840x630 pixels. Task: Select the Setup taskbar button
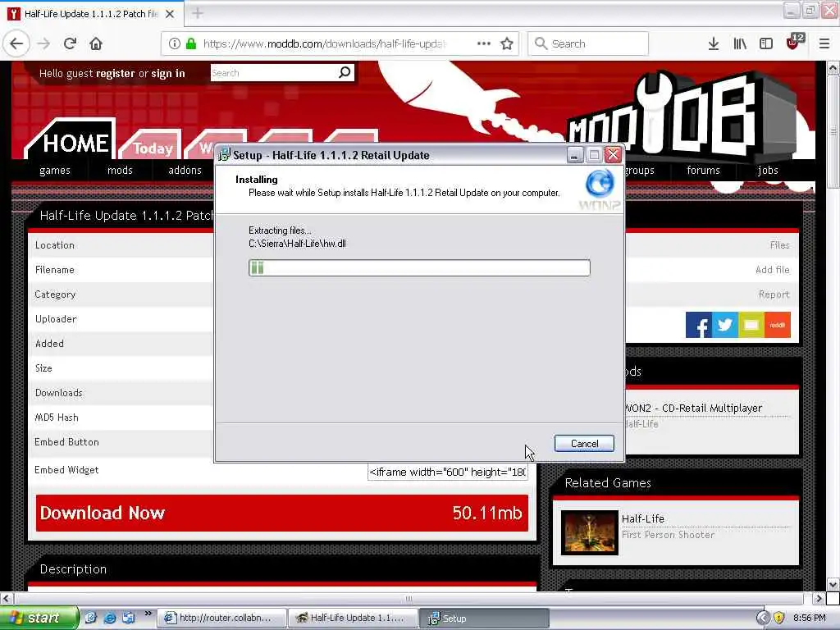click(484, 618)
